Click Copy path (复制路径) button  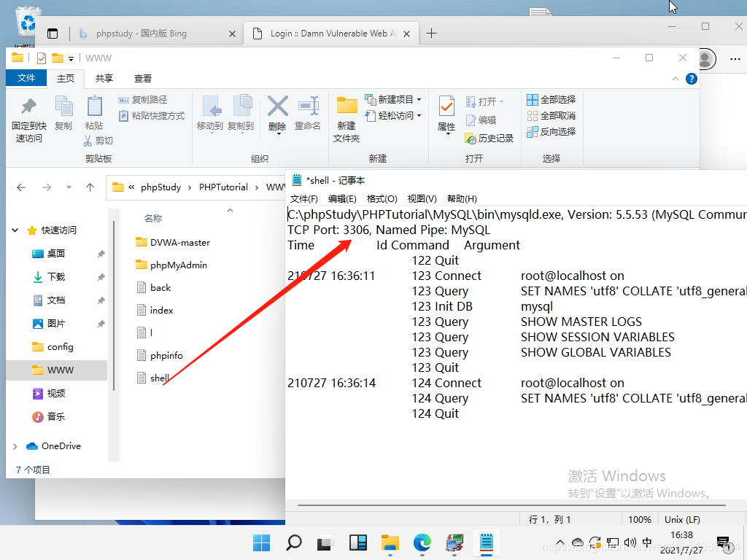pos(143,99)
